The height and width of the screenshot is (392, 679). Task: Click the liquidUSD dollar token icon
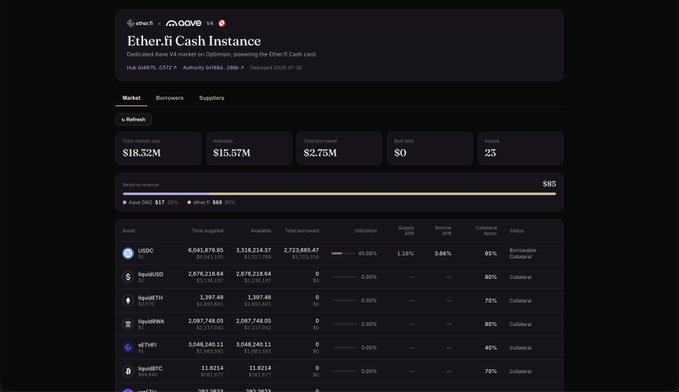point(128,277)
